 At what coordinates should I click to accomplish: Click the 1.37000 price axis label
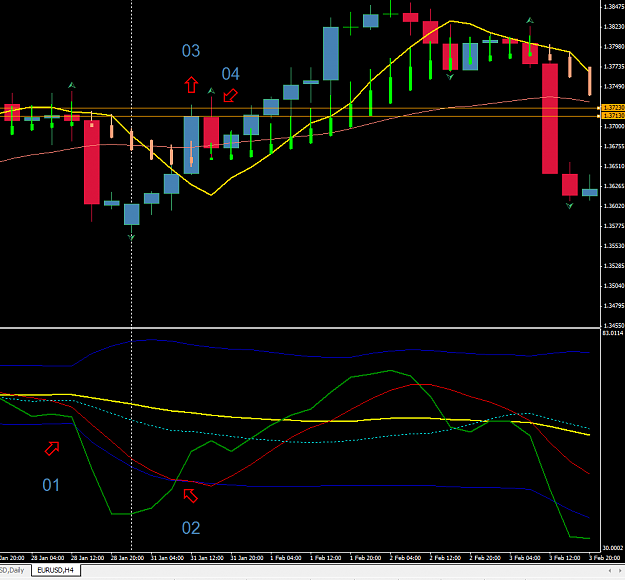click(x=614, y=126)
